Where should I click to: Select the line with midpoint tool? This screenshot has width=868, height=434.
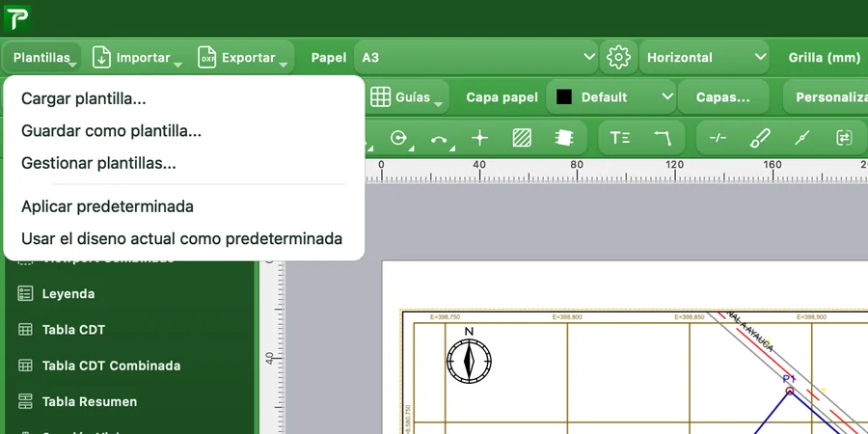[x=802, y=138]
